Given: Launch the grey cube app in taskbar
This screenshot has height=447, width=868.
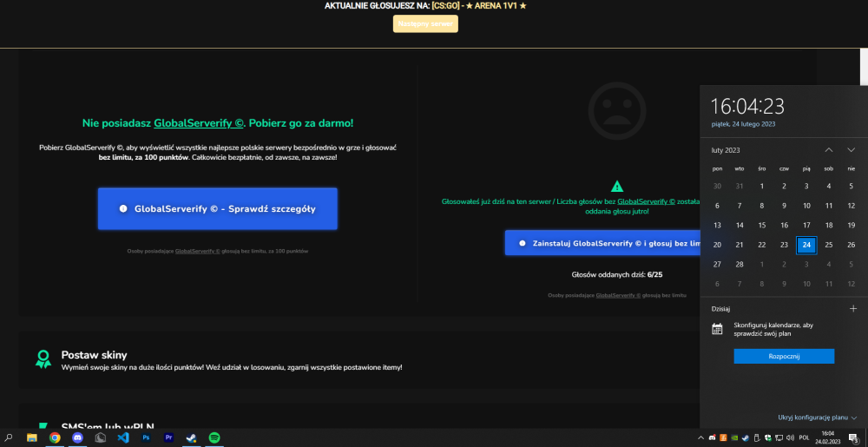Looking at the screenshot, I should pyautogui.click(x=100, y=437).
